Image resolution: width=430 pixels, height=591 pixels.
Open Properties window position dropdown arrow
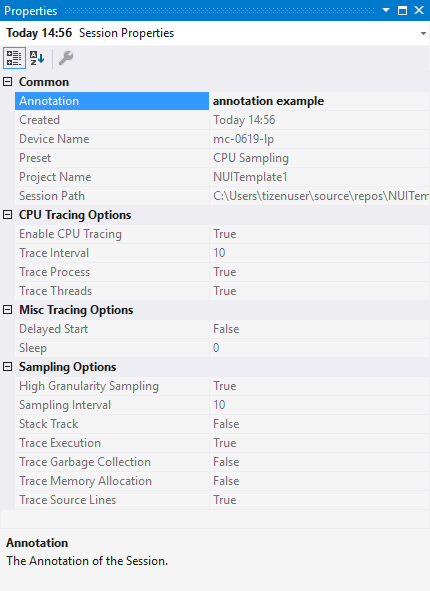click(x=386, y=10)
